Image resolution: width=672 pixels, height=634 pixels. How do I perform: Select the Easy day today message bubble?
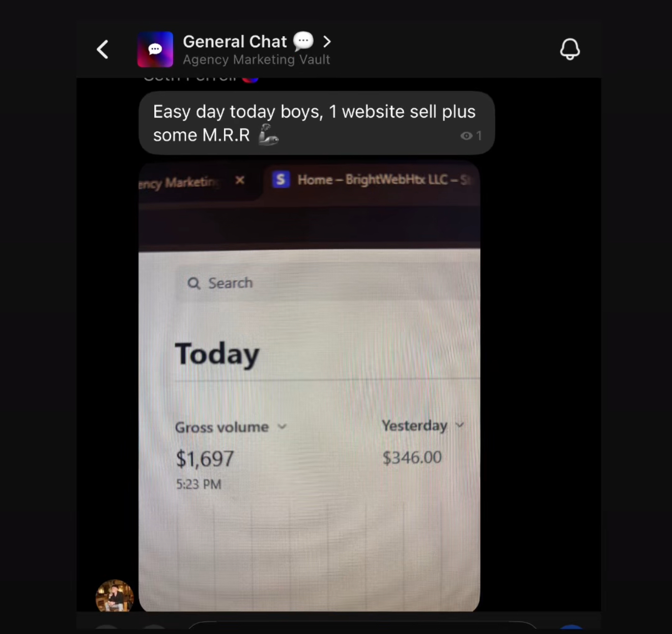click(x=317, y=123)
